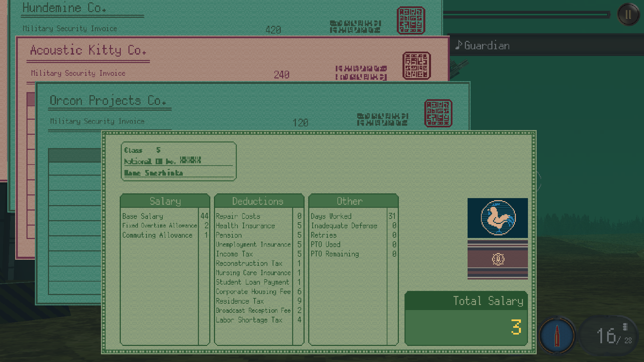Click the rooster emblem badge

tap(498, 218)
